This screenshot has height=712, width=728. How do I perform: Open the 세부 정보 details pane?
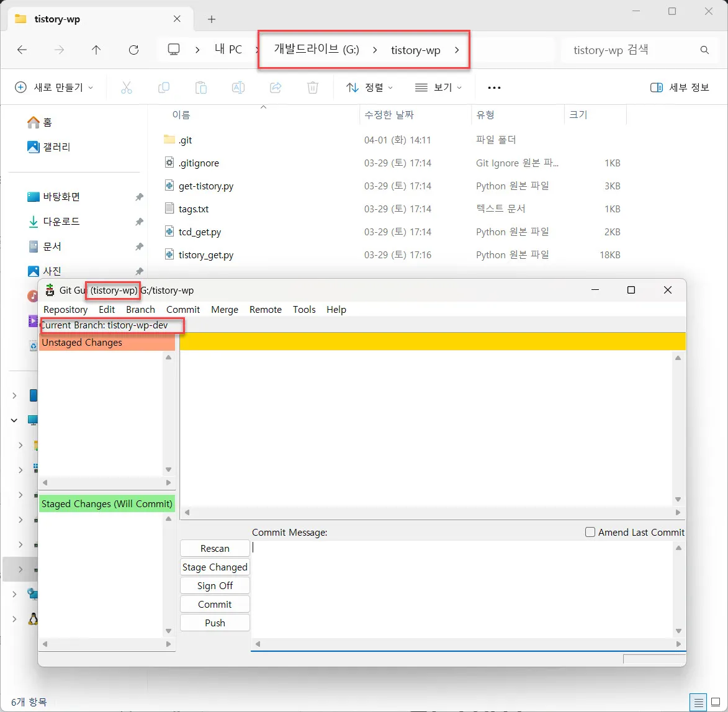pyautogui.click(x=679, y=88)
